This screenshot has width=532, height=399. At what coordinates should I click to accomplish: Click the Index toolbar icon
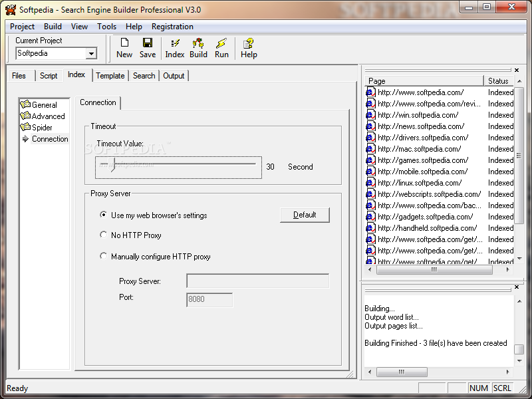pyautogui.click(x=175, y=43)
